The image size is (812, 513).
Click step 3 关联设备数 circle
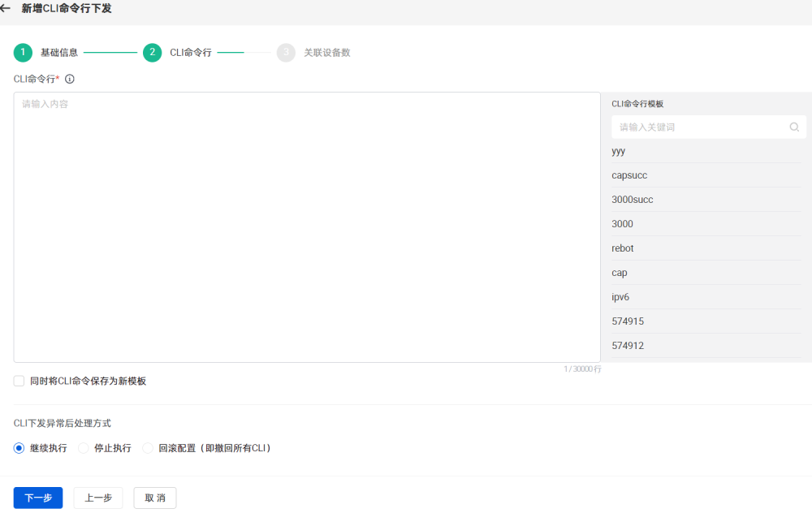(286, 53)
